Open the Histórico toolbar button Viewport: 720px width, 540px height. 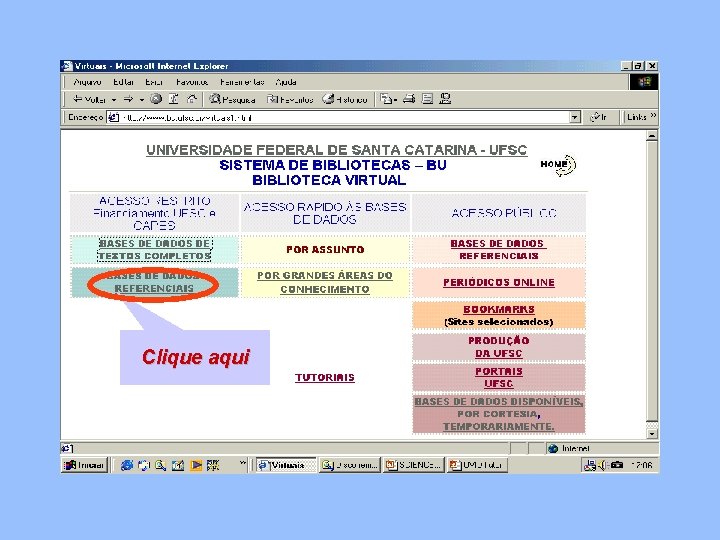345,99
